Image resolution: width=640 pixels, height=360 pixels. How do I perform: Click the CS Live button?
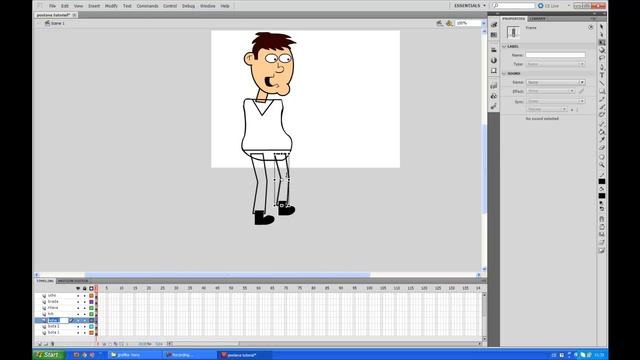[x=549, y=6]
